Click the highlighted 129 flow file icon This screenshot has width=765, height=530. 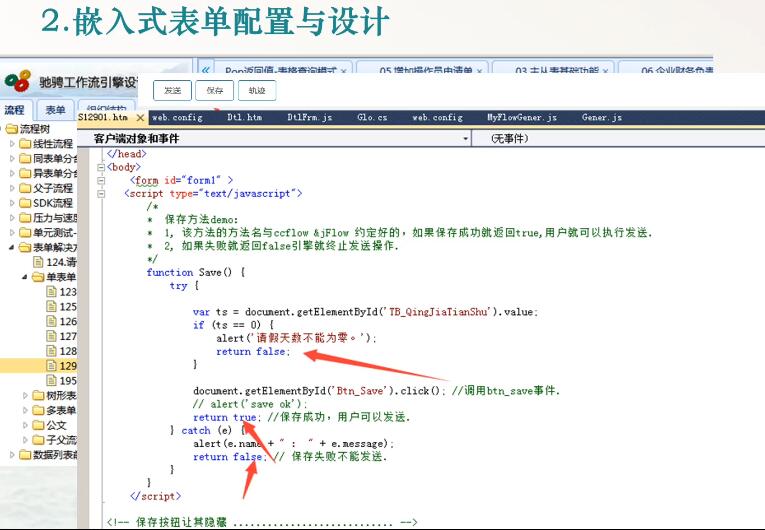(51, 366)
